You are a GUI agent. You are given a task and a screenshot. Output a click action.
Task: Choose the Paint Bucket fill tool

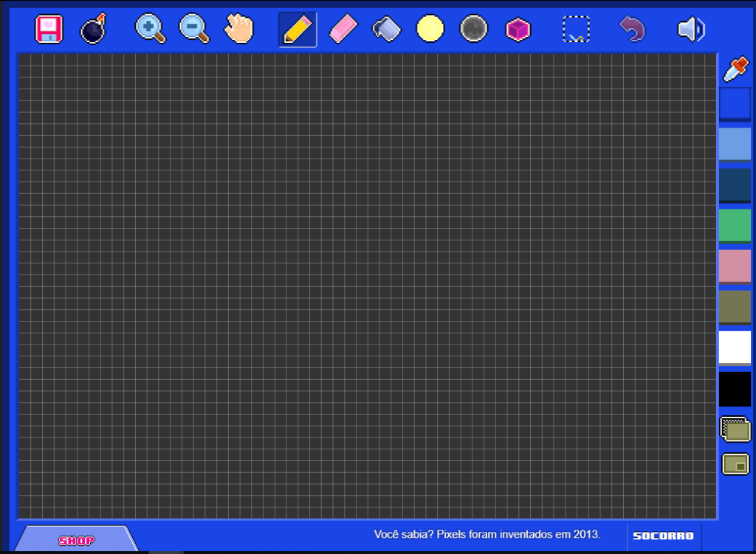[x=386, y=29]
